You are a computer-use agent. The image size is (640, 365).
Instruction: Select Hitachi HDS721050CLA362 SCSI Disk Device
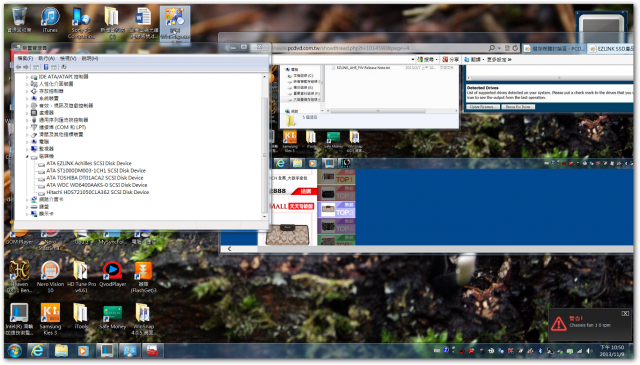(x=98, y=192)
